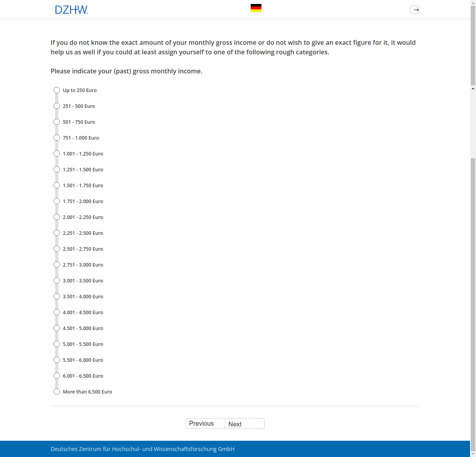Click the Next button
The height and width of the screenshot is (457, 476).
click(x=244, y=424)
